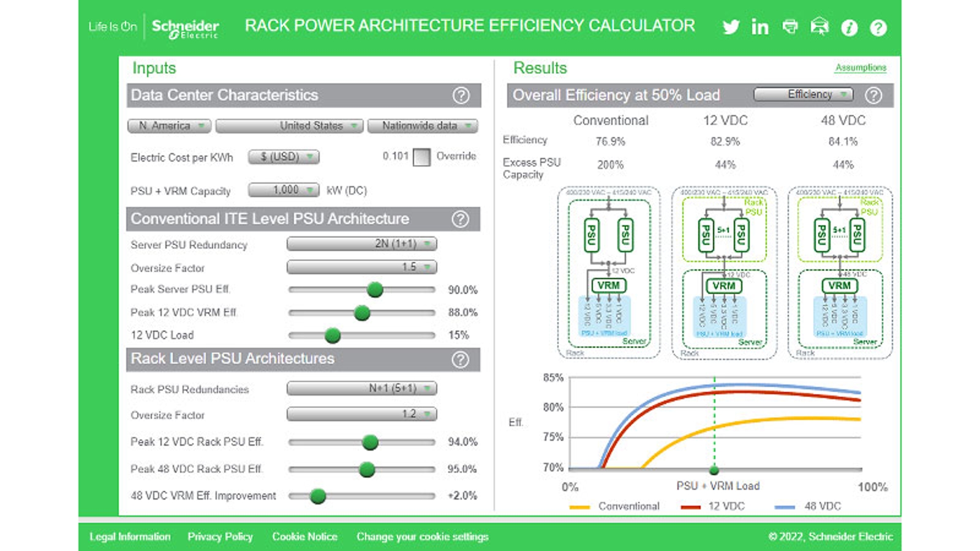This screenshot has height=551, width=980.
Task: Click the load marker on the efficiency chart
Action: [714, 470]
